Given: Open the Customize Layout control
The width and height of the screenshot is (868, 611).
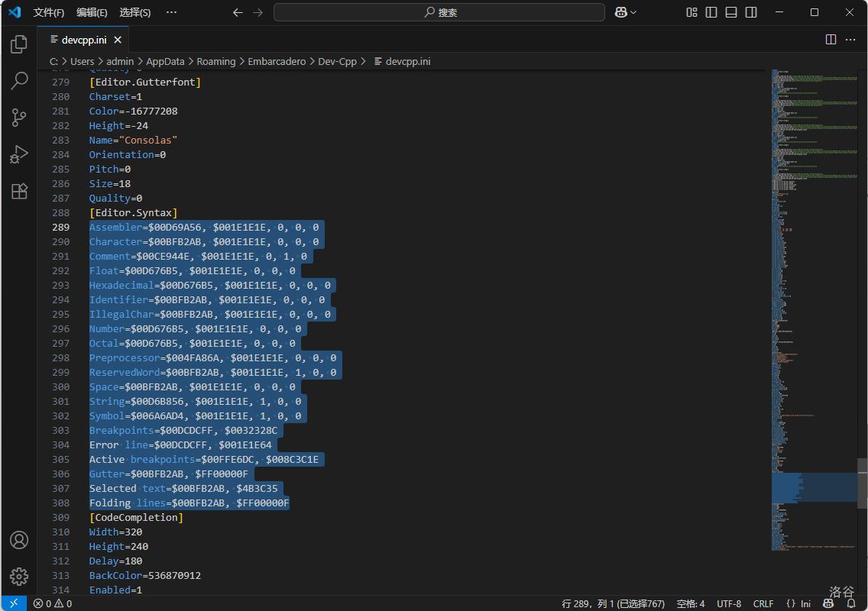Looking at the screenshot, I should (691, 12).
